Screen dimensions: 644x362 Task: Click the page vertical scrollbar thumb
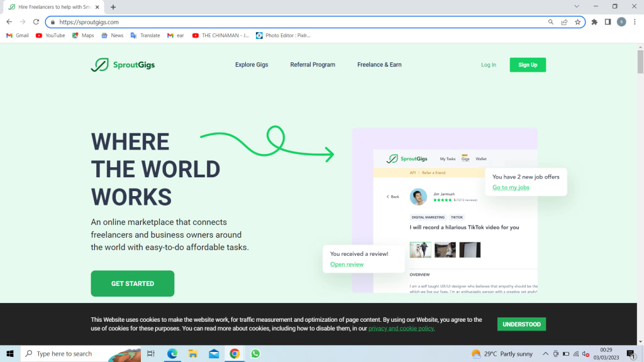pos(640,62)
